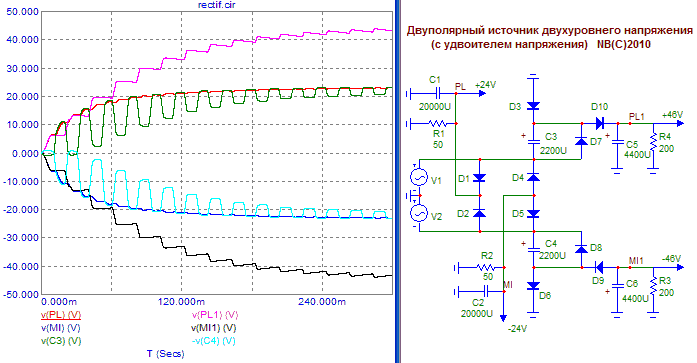Click the PL1 node label
Image resolution: width=697 pixels, height=363 pixels.
click(637, 116)
